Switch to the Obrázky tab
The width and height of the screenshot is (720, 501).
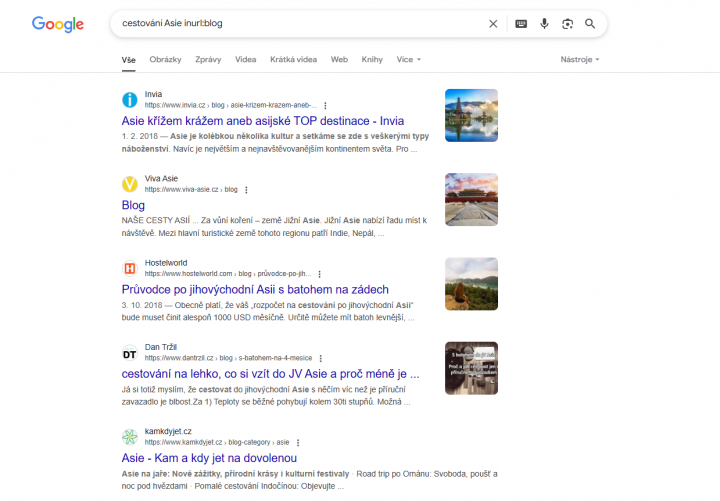coord(165,60)
